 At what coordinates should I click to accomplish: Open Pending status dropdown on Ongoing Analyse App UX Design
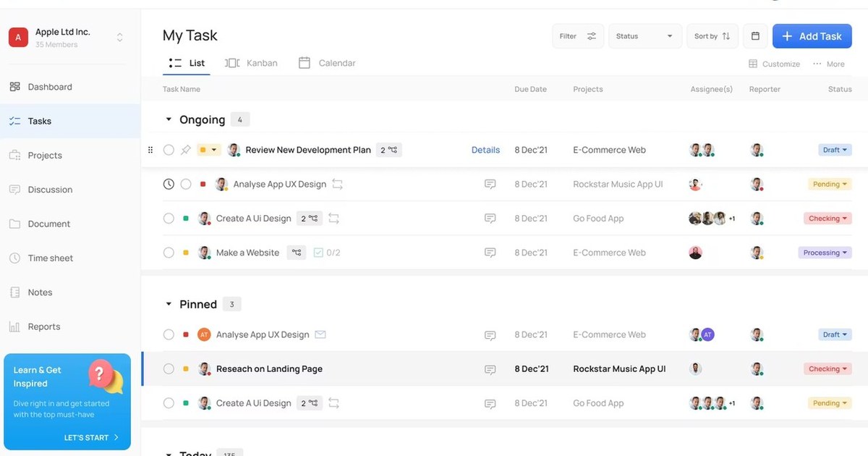click(x=830, y=185)
